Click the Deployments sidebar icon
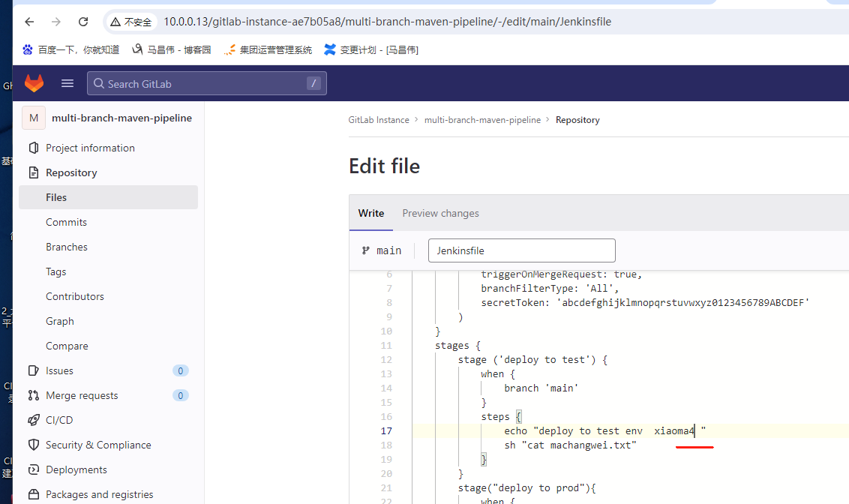This screenshot has width=849, height=504. 34,469
